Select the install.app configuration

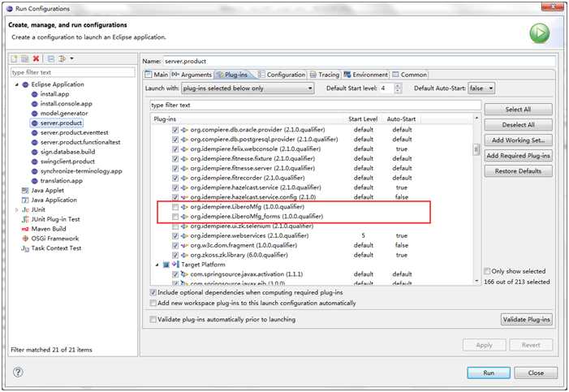[x=54, y=94]
